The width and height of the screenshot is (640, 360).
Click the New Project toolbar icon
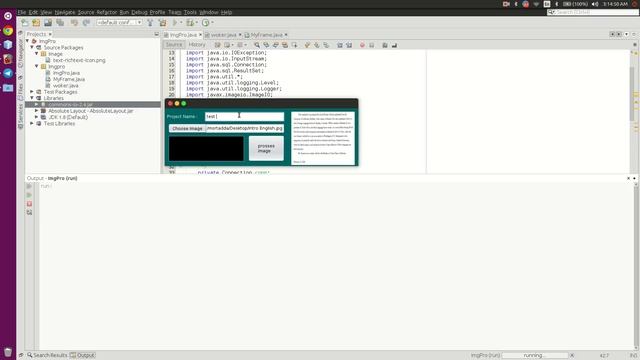(36, 23)
